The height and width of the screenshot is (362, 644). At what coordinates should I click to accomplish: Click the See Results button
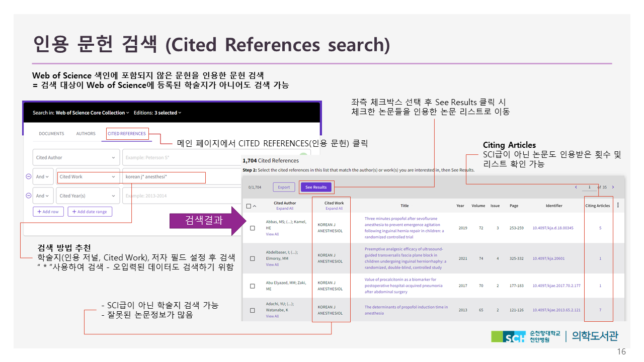click(316, 187)
